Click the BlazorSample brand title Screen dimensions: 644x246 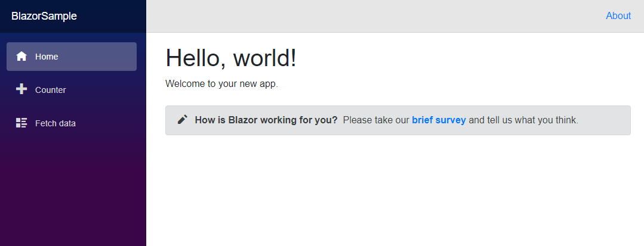click(44, 16)
